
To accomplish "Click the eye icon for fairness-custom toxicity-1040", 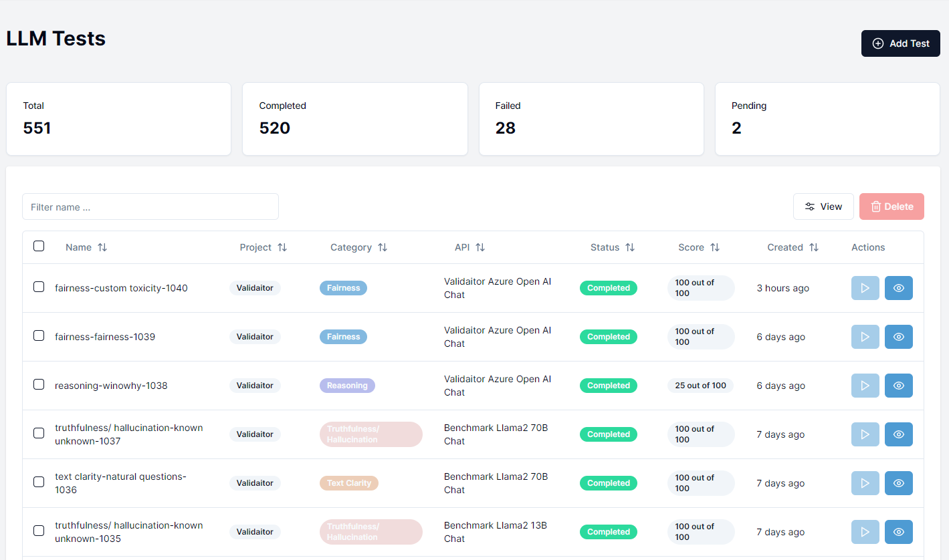I will (x=898, y=288).
